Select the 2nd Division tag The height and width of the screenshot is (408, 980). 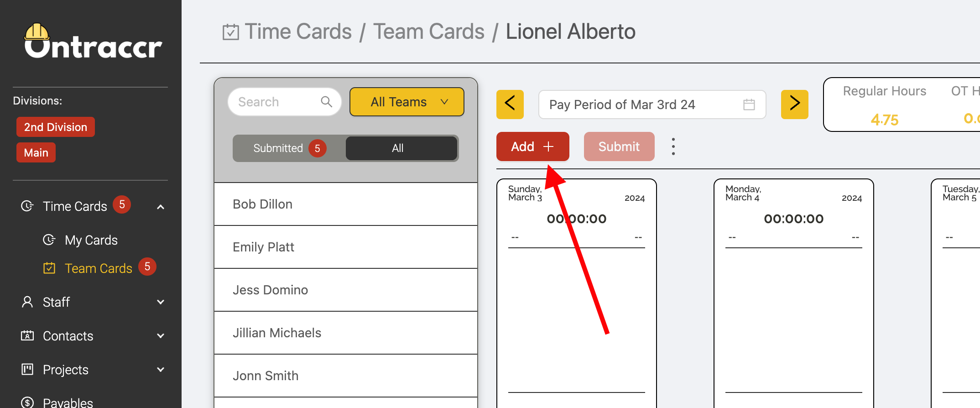(55, 127)
